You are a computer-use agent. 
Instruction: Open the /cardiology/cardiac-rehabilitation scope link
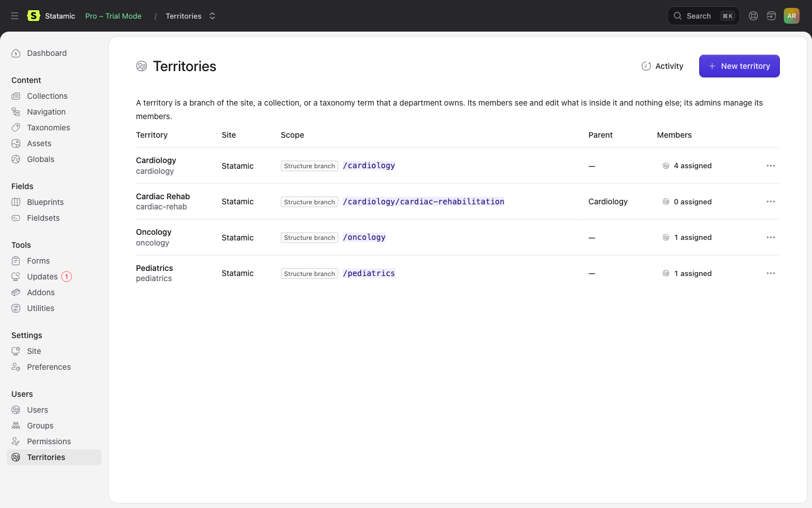423,202
